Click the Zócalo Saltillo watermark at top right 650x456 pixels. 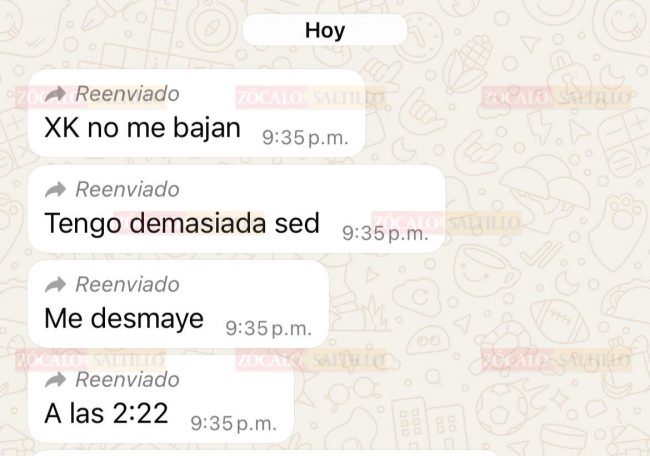click(556, 98)
